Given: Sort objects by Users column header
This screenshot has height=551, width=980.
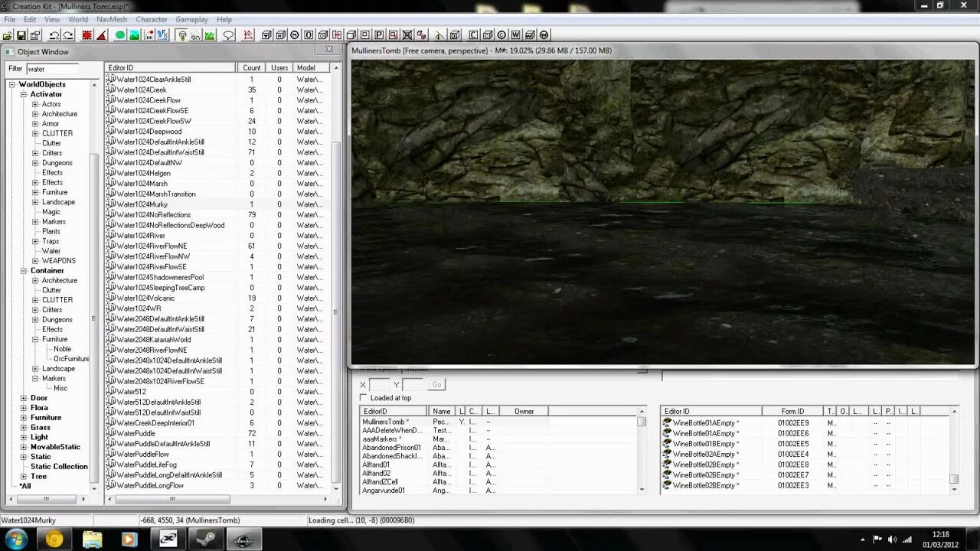Looking at the screenshot, I should 279,68.
